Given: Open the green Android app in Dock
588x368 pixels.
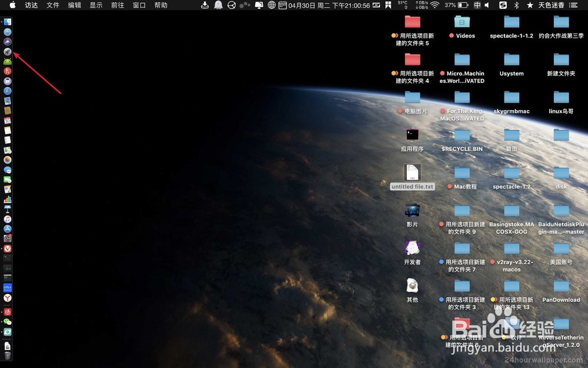Looking at the screenshot, I should 8,61.
